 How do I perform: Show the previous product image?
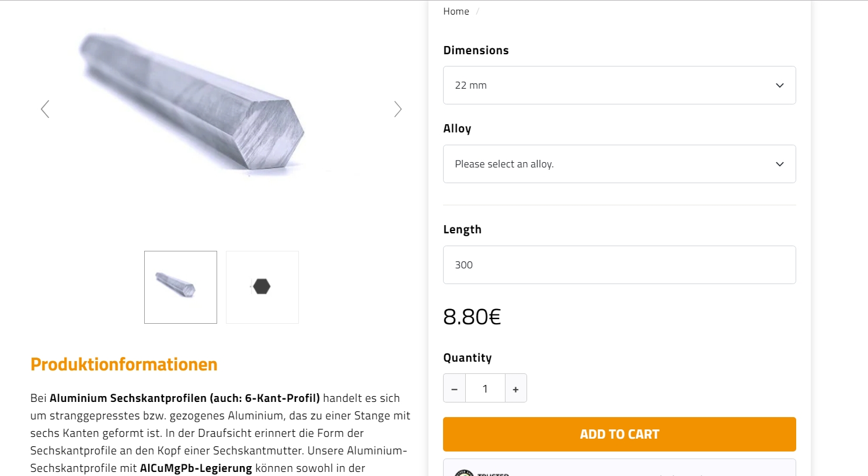[45, 109]
